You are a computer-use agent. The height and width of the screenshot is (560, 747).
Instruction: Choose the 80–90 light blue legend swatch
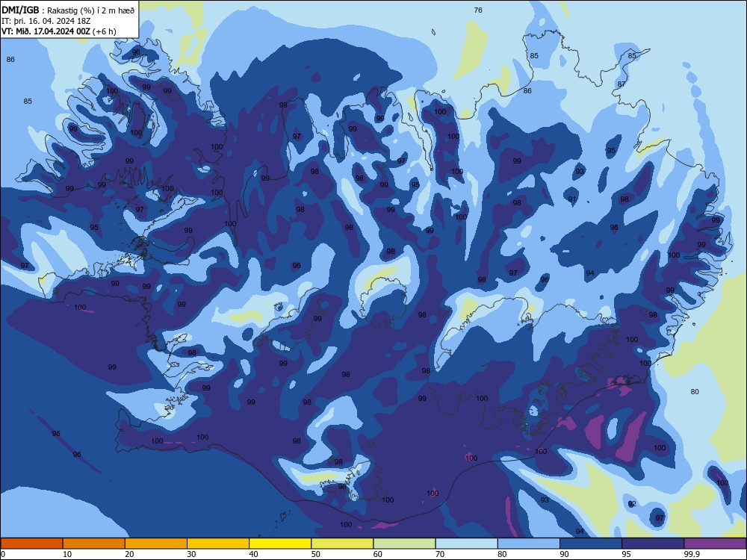coord(529,544)
